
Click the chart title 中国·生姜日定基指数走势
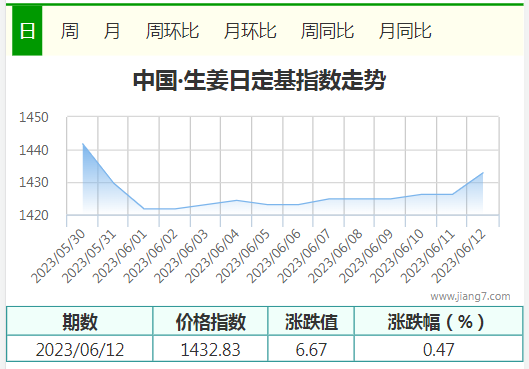tap(259, 80)
